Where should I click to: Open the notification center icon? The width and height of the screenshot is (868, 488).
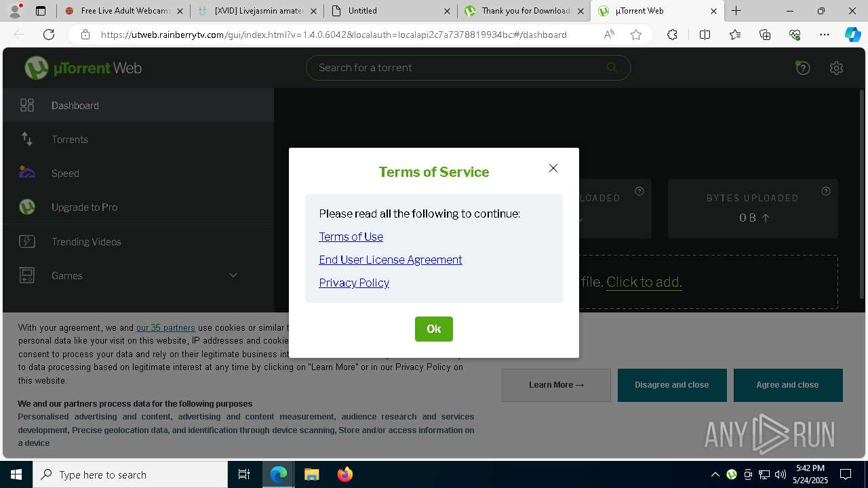846,474
